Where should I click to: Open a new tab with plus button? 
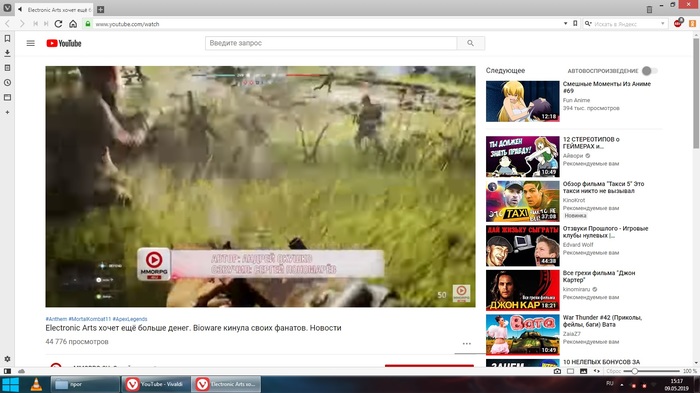[100, 9]
